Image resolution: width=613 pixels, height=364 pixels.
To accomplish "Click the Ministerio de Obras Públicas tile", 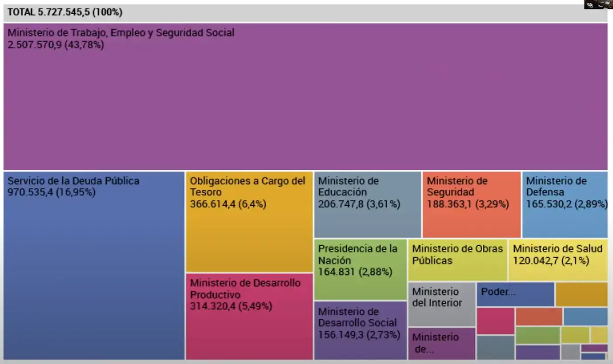I will (457, 260).
